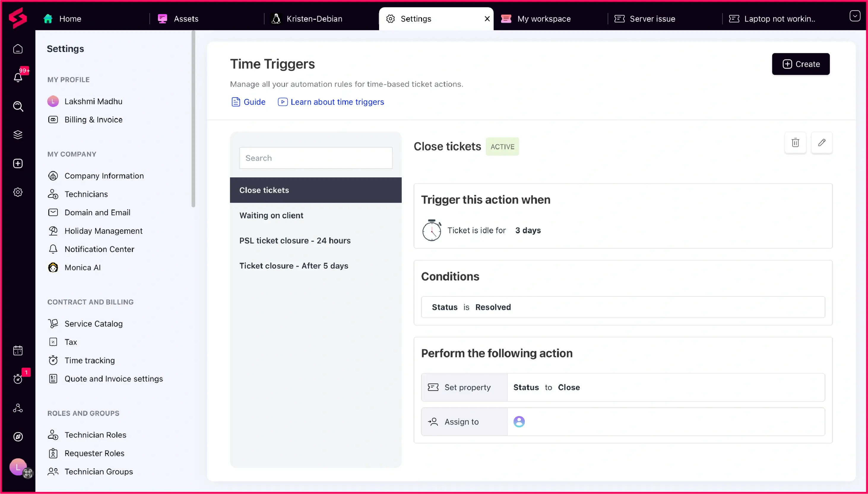Image resolution: width=868 pixels, height=494 pixels.
Task: Switch to the Kristen-Debian tab
Action: coord(314,19)
